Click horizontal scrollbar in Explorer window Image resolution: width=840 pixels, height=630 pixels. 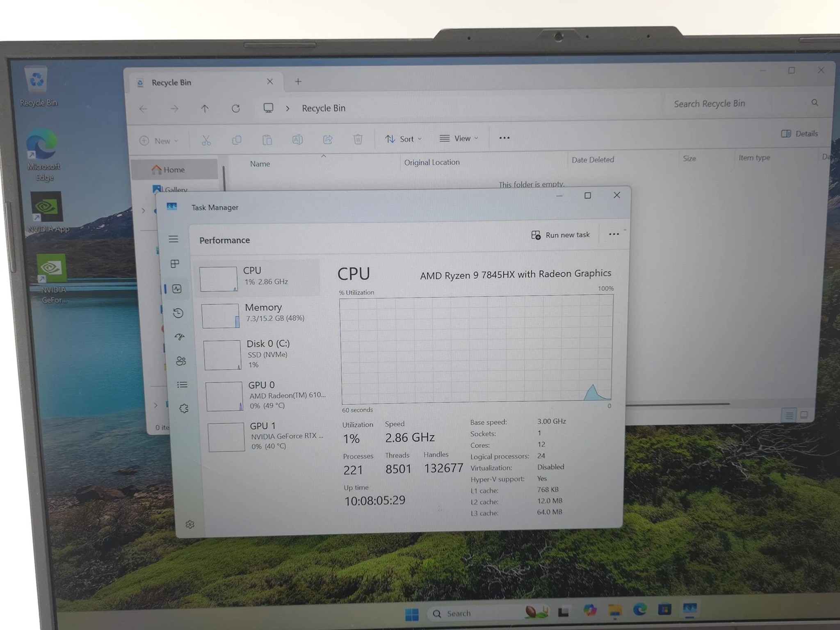tap(677, 404)
